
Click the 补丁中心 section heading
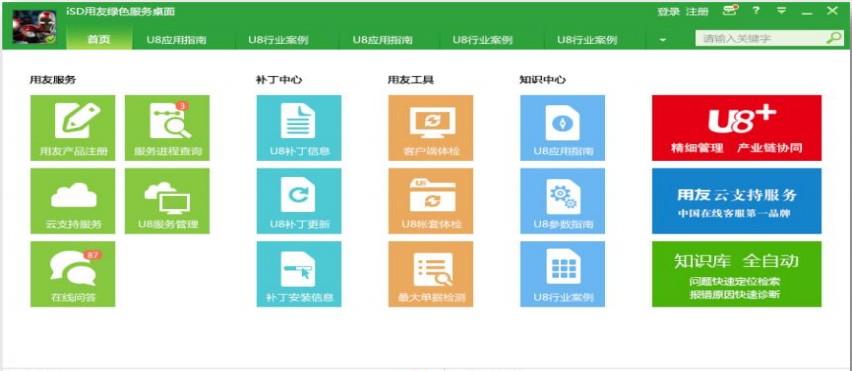pyautogui.click(x=279, y=80)
